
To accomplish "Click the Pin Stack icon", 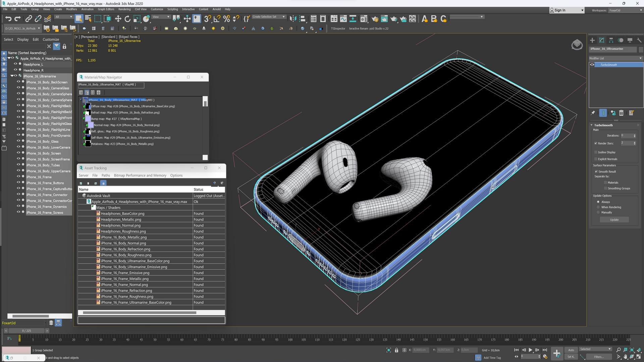I will pyautogui.click(x=593, y=113).
